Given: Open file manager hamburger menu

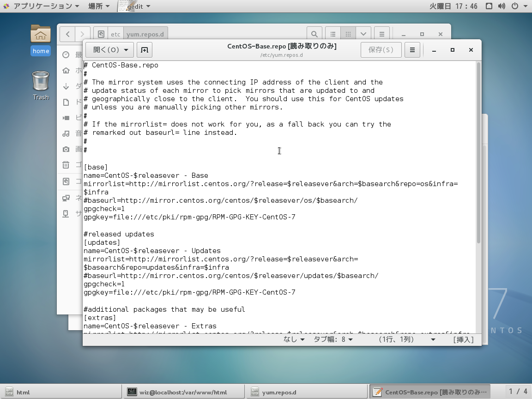Looking at the screenshot, I should click(382, 34).
